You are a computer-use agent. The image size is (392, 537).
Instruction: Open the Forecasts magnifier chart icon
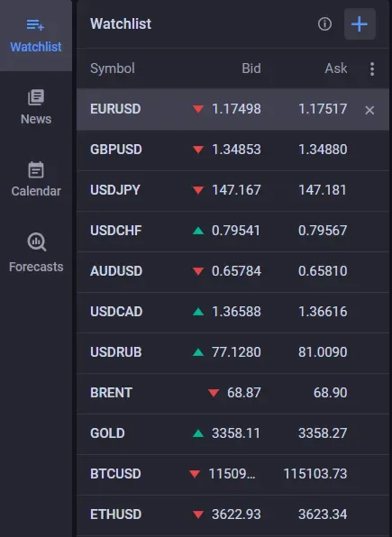pyautogui.click(x=37, y=242)
